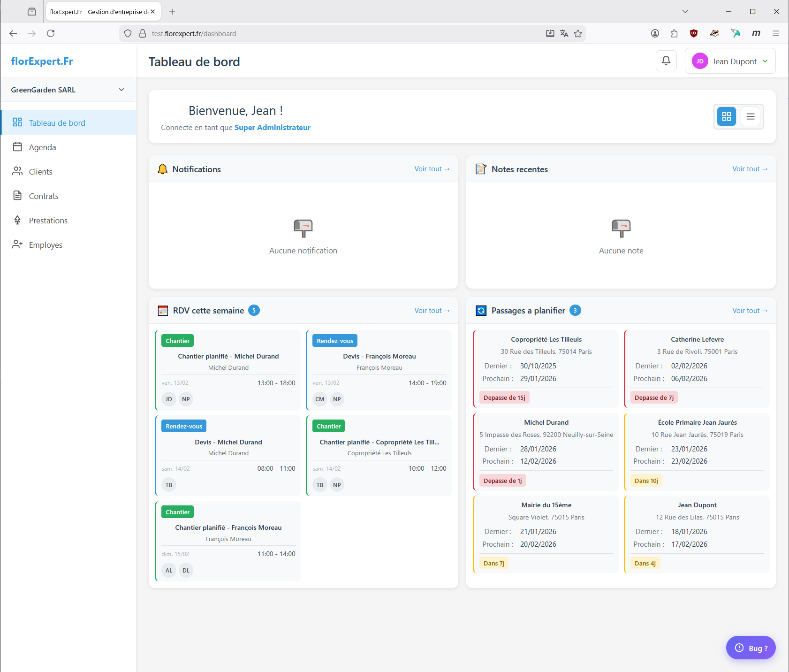
Task: Reload the page with refresh icon
Action: click(51, 33)
